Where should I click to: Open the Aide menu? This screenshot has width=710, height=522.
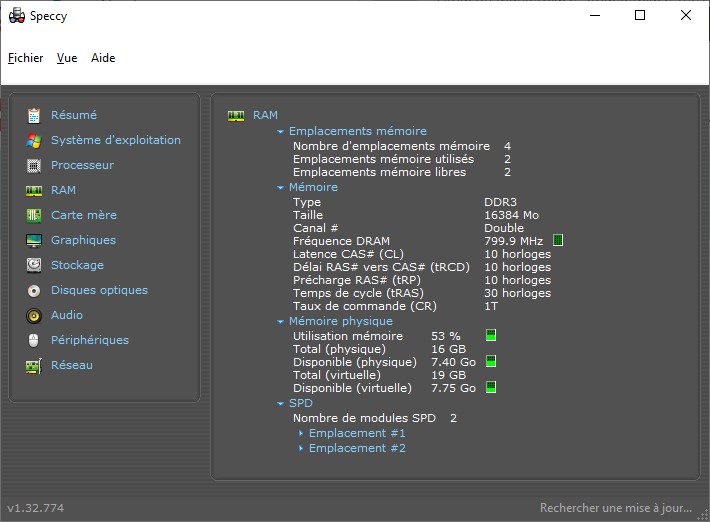click(103, 58)
